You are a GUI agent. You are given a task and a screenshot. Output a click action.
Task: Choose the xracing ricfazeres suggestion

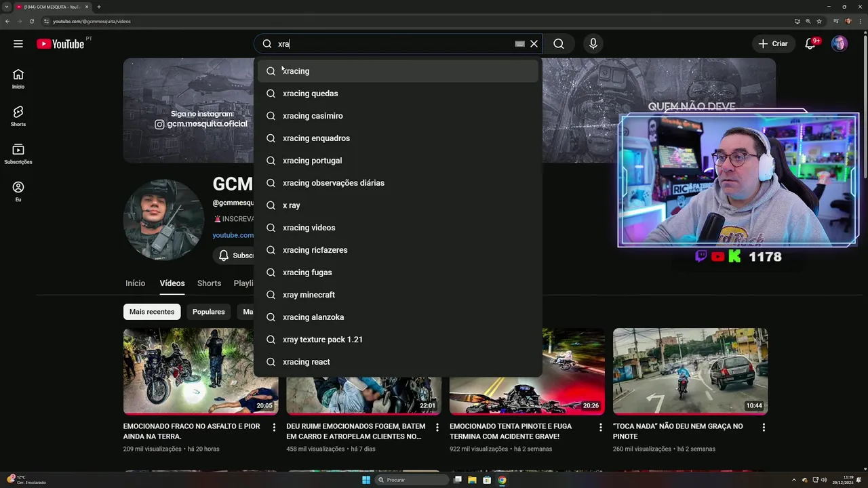[x=398, y=250]
